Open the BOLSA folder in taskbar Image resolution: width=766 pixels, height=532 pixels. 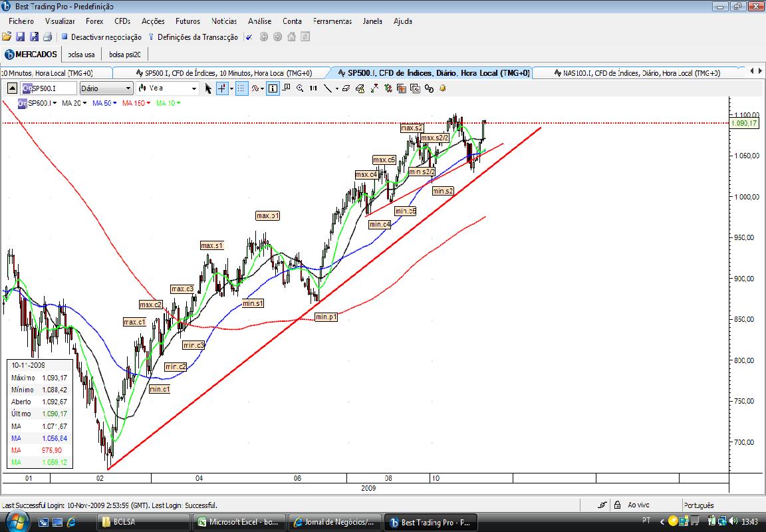coord(143,522)
